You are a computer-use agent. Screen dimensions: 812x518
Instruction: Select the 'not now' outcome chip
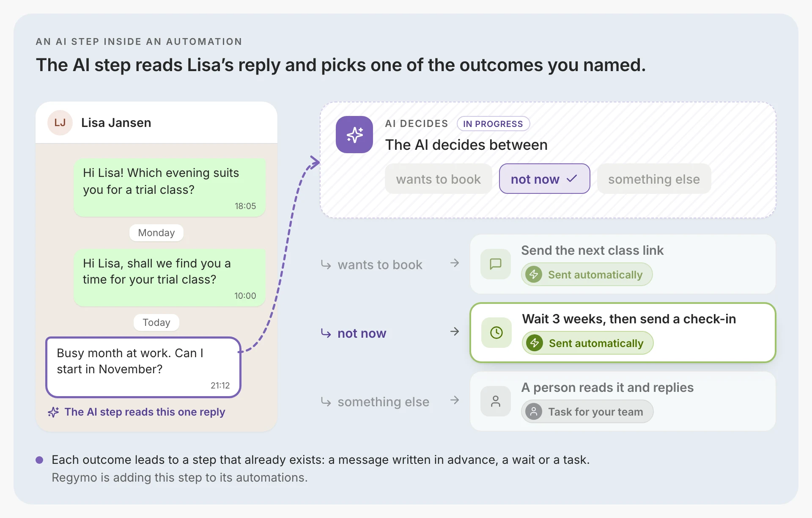[x=544, y=179]
